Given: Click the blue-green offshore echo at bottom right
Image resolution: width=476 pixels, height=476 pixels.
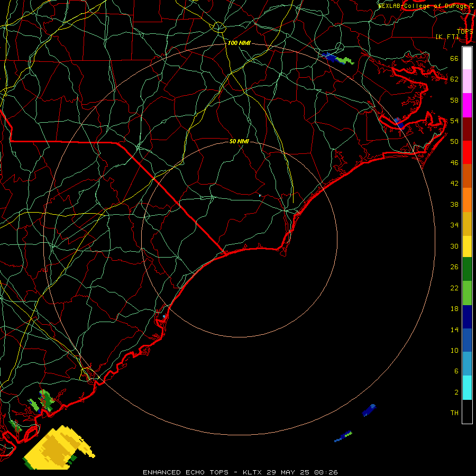Looking at the screenshot, I should coord(343,436).
